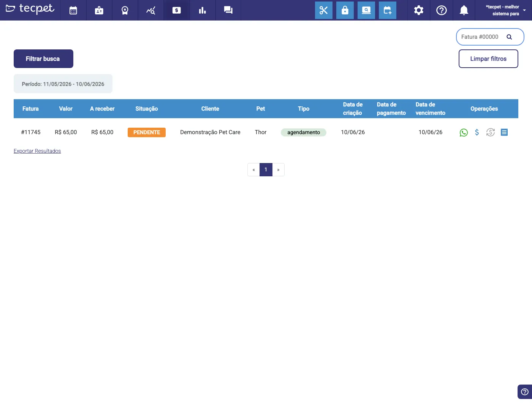Click pet name Thor

[261, 132]
